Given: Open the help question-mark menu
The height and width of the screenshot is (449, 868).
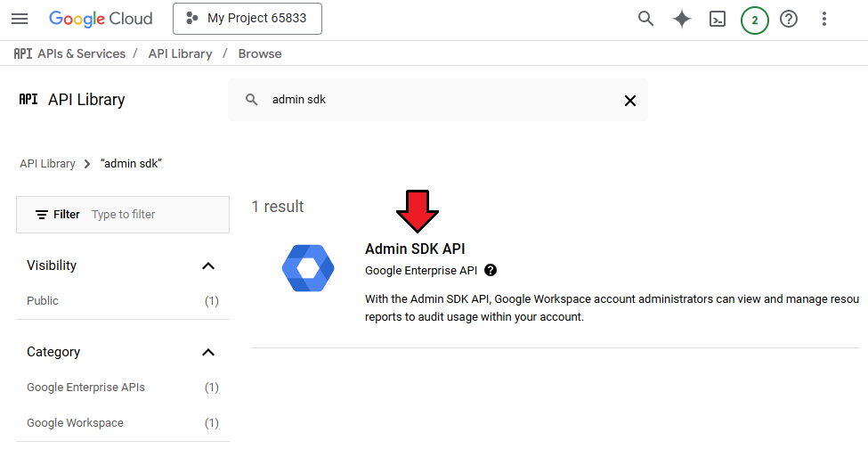Looking at the screenshot, I should (x=788, y=19).
